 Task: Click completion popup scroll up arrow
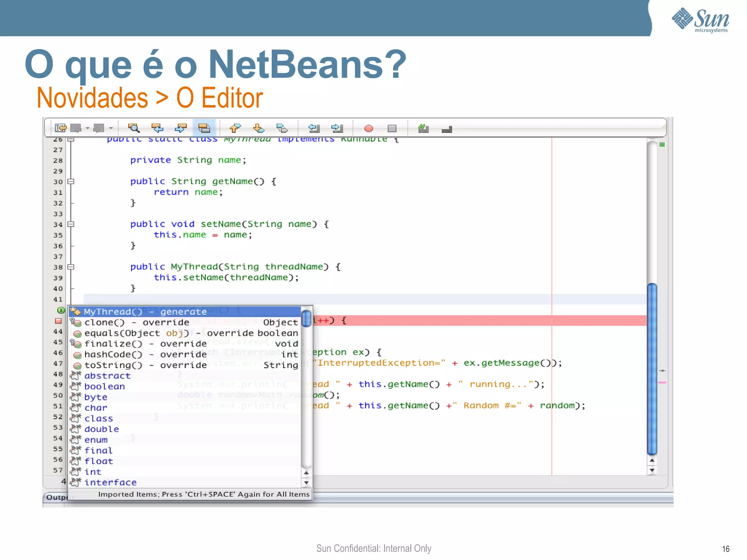pyautogui.click(x=306, y=473)
